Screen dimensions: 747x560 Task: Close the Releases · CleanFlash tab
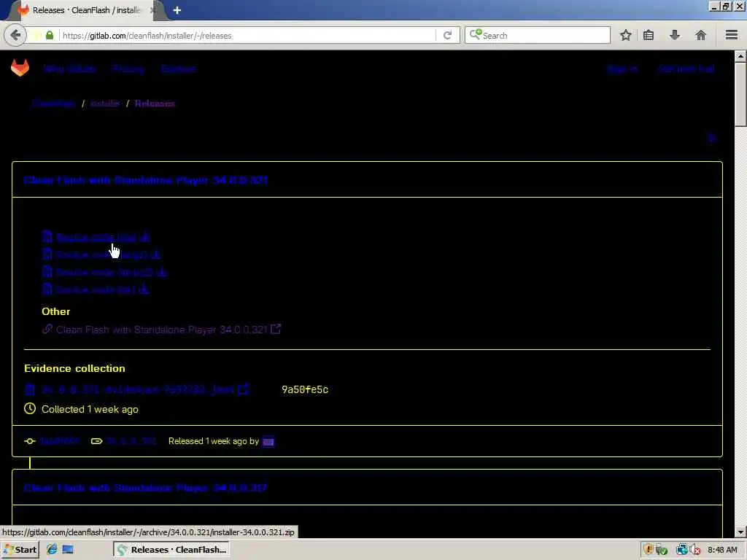(153, 10)
